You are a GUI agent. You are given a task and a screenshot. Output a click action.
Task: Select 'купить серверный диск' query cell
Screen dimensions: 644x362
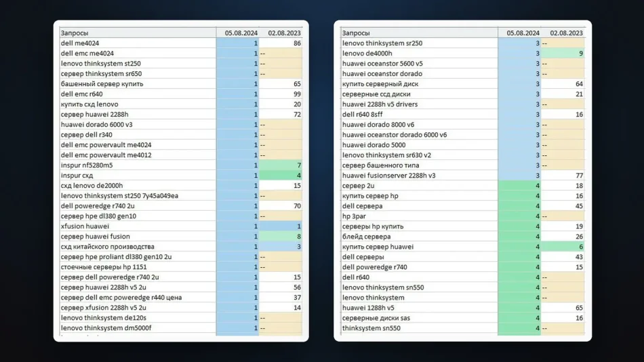[x=420, y=84]
